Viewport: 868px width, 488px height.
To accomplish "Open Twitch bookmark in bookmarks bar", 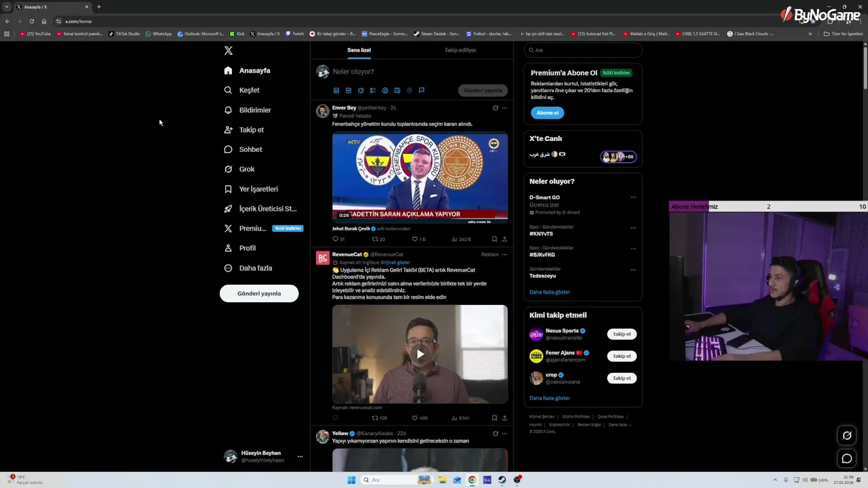I will [x=294, y=33].
